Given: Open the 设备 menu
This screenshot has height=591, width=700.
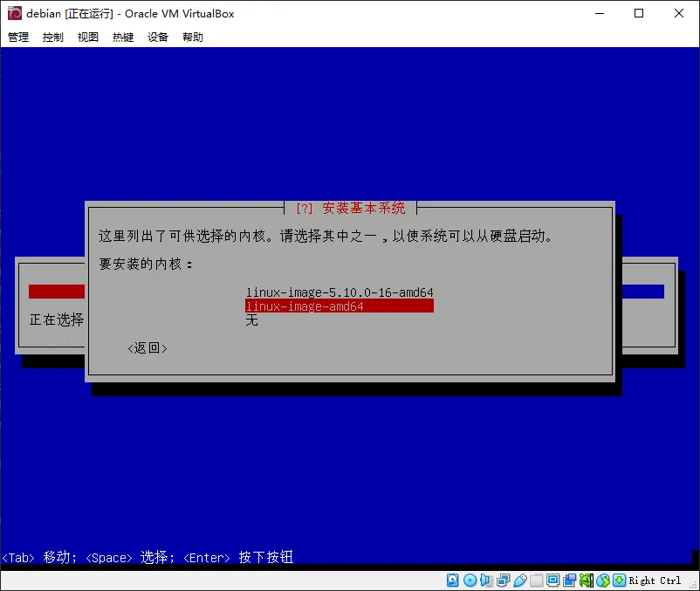Looking at the screenshot, I should click(x=158, y=37).
